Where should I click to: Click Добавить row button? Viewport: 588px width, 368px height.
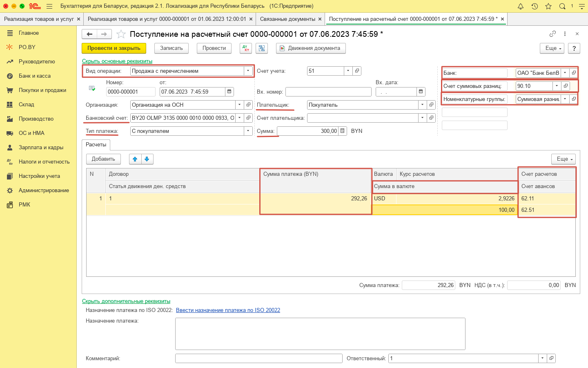pos(103,159)
